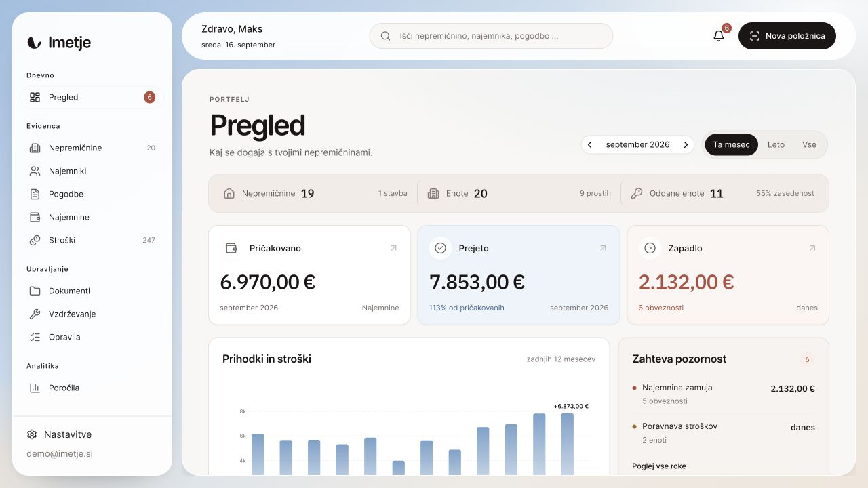Open Najemniki section
Viewport: 868px width, 488px height.
[x=92, y=171]
